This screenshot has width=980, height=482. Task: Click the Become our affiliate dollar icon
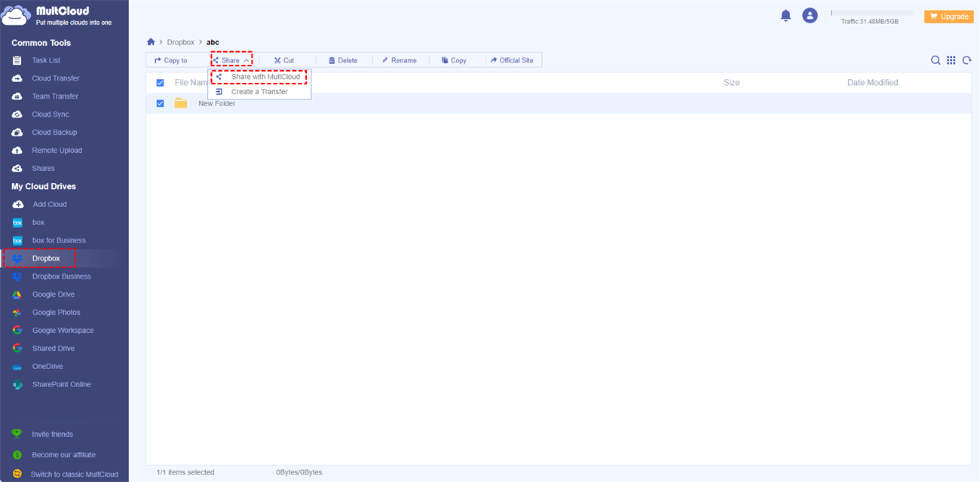point(17,455)
